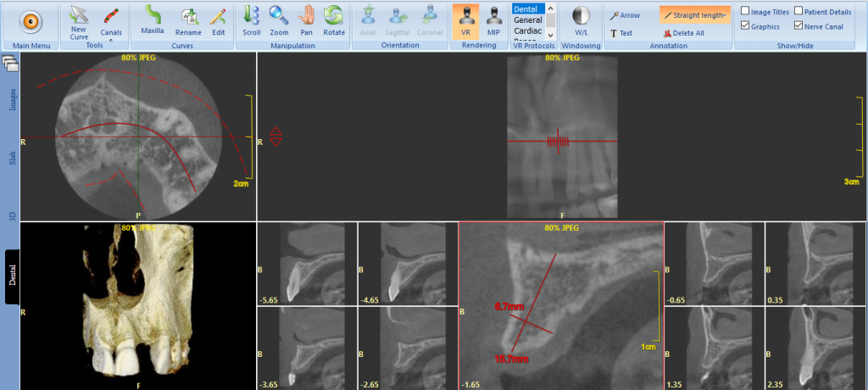The height and width of the screenshot is (390, 868).
Task: Open the Main Menu eye icon
Action: click(x=31, y=21)
